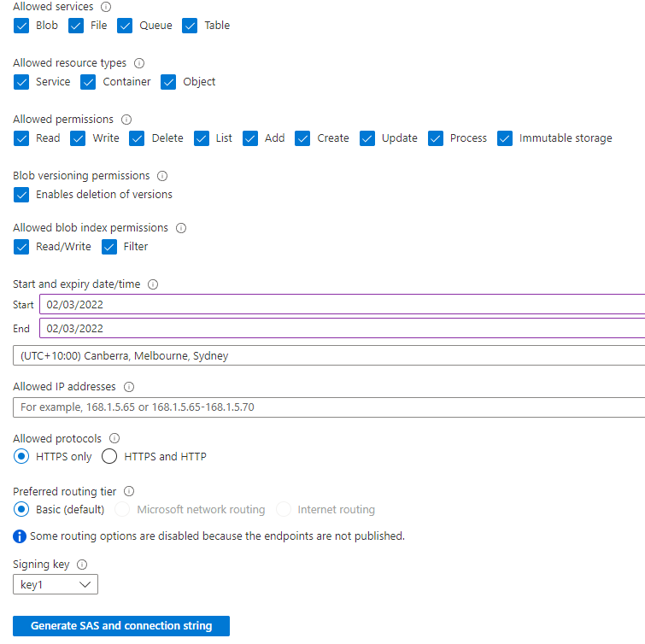Show info icon beside Allowed permissions

(126, 120)
